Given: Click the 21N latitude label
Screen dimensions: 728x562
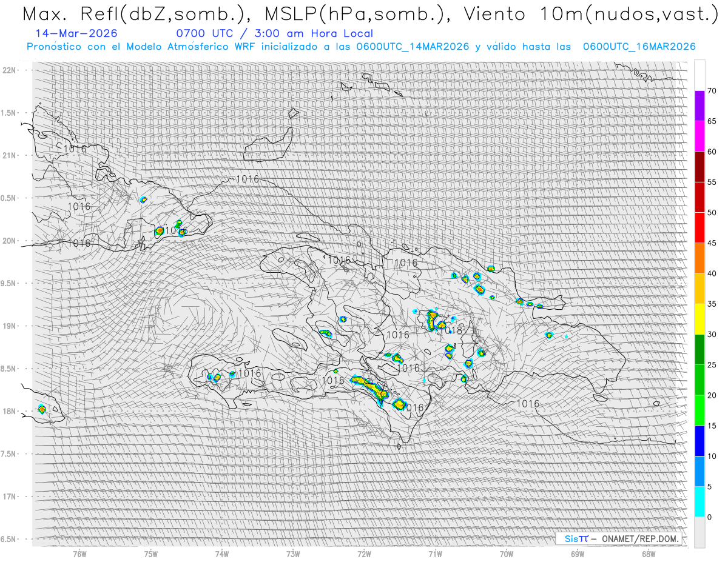Looking at the screenshot, I should [10, 156].
